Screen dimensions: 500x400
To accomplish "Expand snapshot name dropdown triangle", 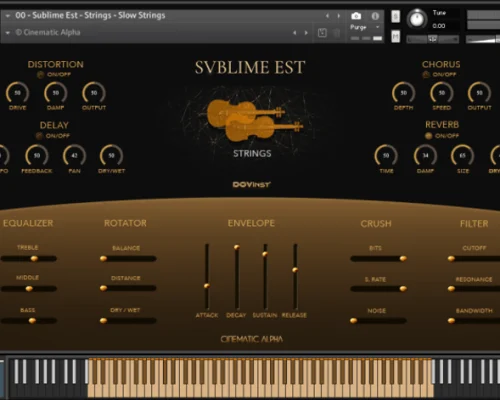I will click(x=7, y=33).
